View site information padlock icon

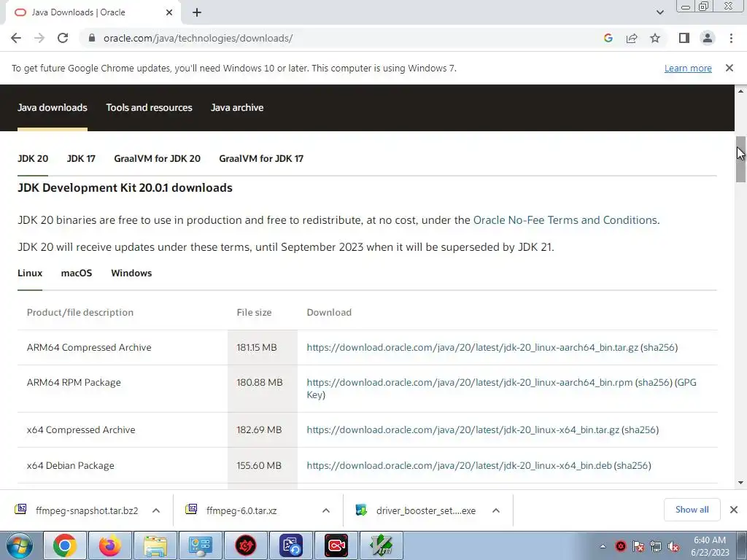point(92,38)
